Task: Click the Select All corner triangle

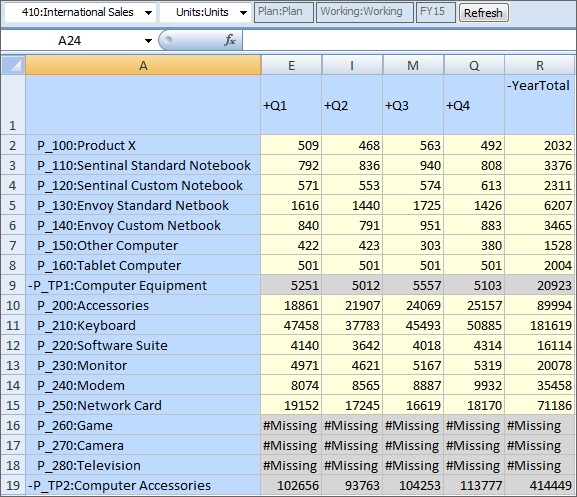Action: [13, 65]
